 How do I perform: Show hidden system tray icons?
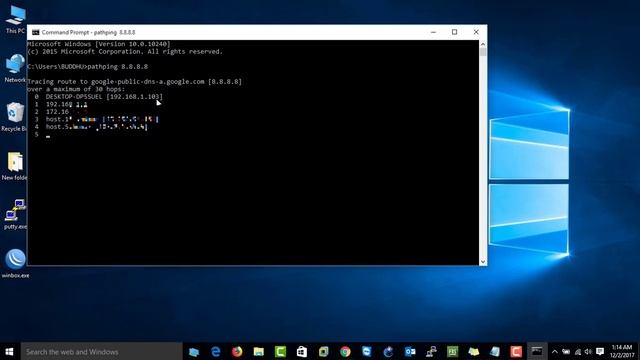point(555,351)
